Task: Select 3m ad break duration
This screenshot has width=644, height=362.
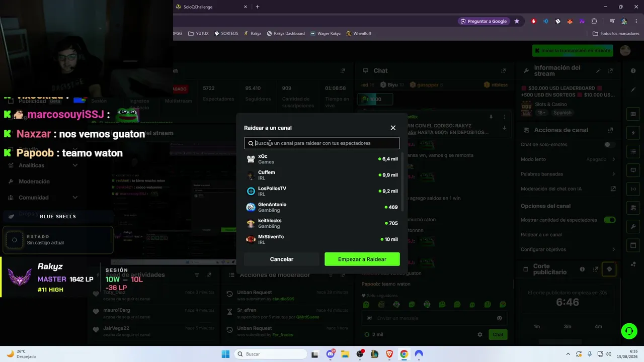Action: coord(568,327)
